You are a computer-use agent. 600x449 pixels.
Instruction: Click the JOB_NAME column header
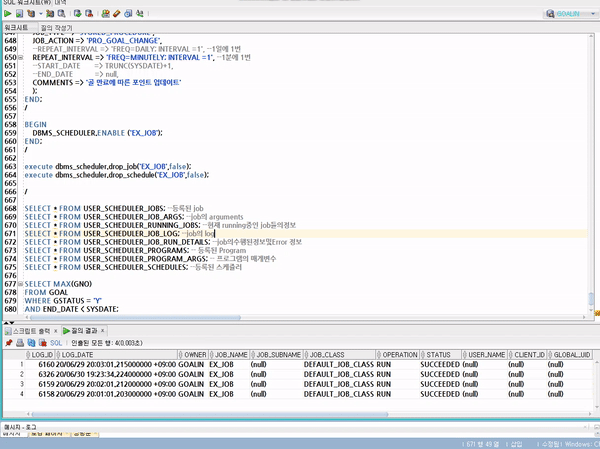(228, 355)
